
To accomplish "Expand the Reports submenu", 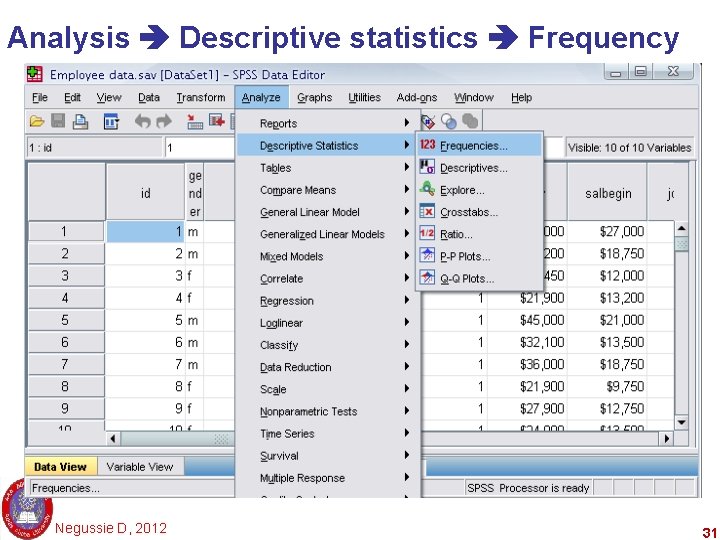I will [328, 123].
